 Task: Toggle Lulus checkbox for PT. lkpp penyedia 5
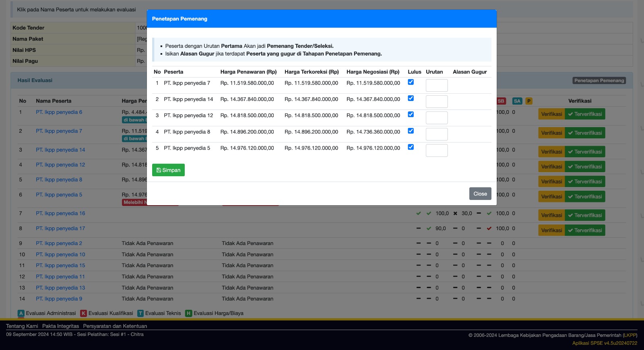[411, 147]
